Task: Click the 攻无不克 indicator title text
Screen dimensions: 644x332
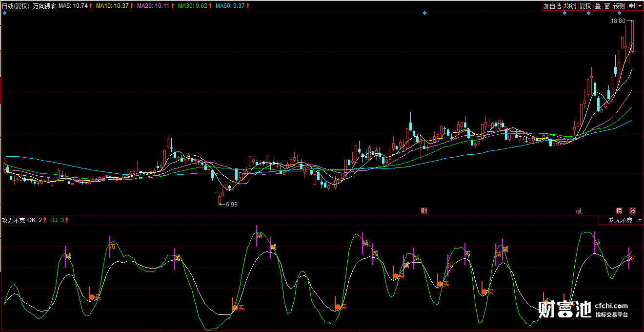Action: (x=13, y=221)
